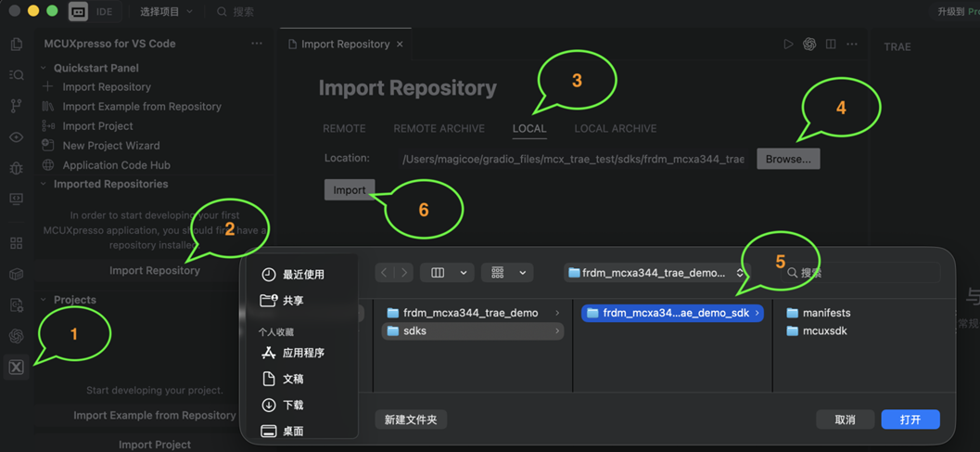980x452 pixels.
Task: Click the dialog search field 搜索
Action: (860, 272)
